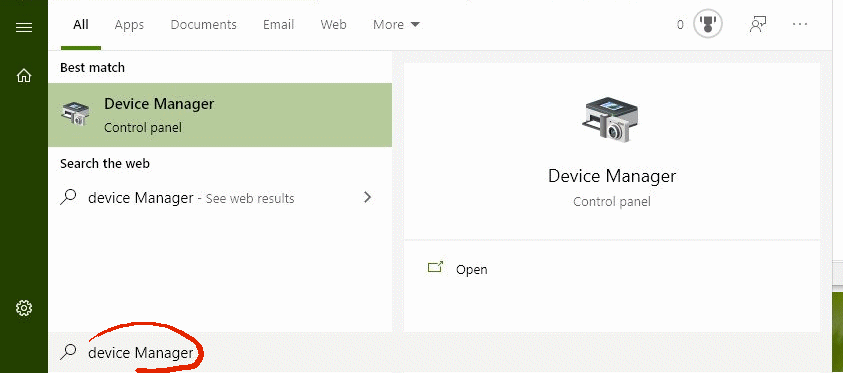Select the Email filter tab
This screenshot has height=373, width=843.
(x=278, y=25)
